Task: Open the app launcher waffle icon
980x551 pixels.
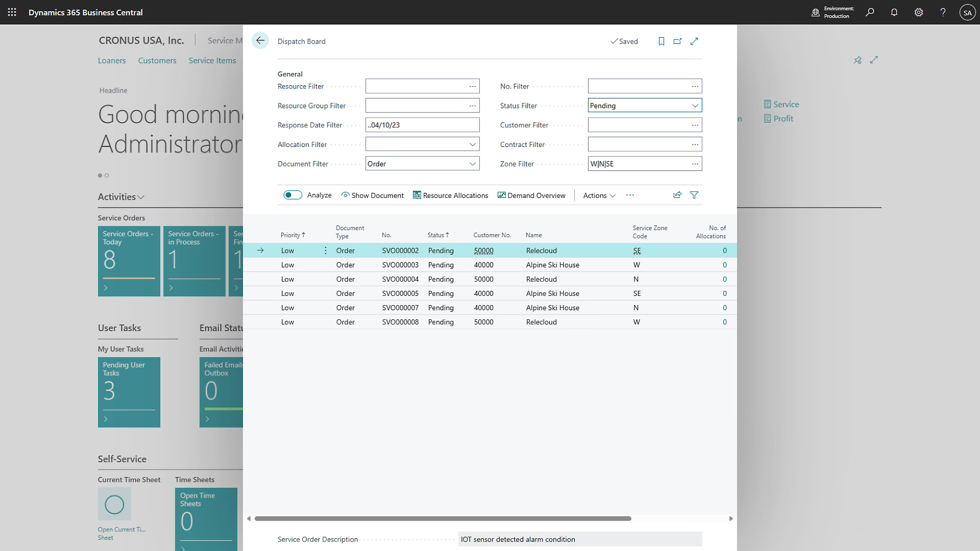Action: click(x=12, y=12)
